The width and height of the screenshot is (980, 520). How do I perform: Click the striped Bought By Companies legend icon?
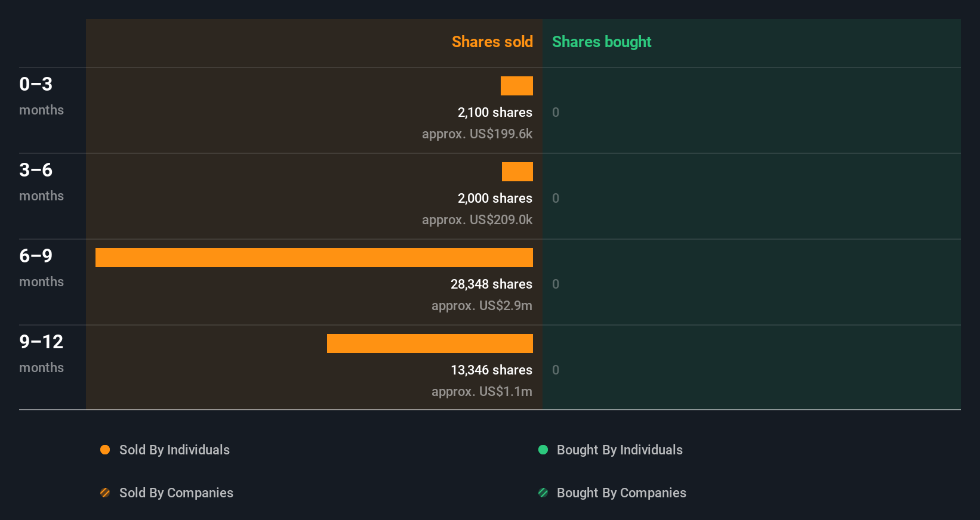pyautogui.click(x=543, y=493)
